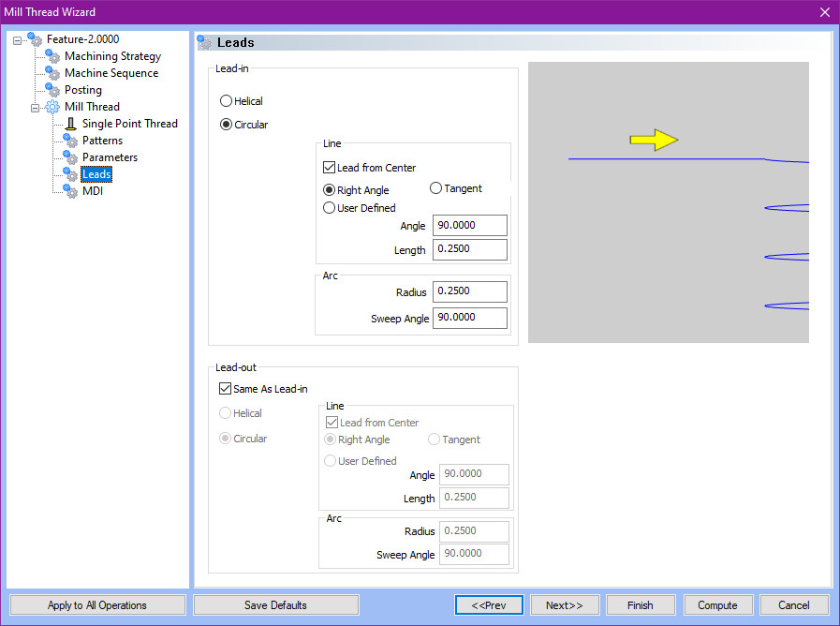840x626 pixels.
Task: Close the Mill Thread Wizard window
Action: tap(825, 12)
